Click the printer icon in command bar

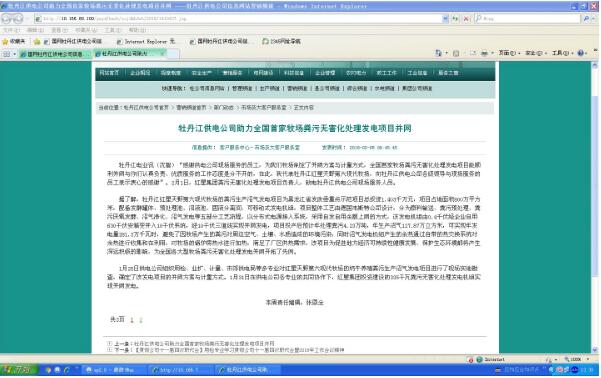click(484, 53)
